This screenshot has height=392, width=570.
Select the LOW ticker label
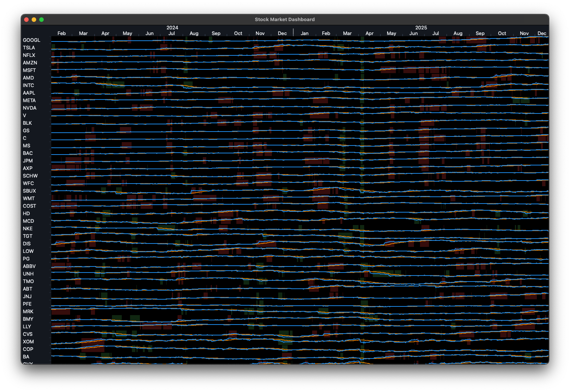28,251
